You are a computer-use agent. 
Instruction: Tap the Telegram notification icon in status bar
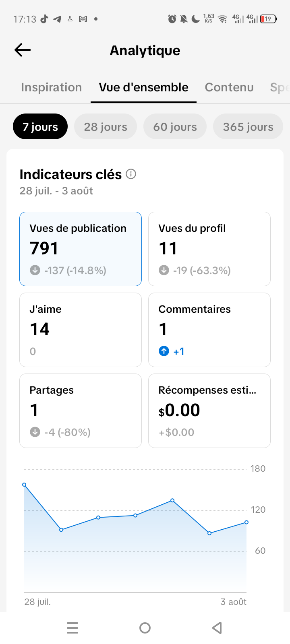(57, 19)
